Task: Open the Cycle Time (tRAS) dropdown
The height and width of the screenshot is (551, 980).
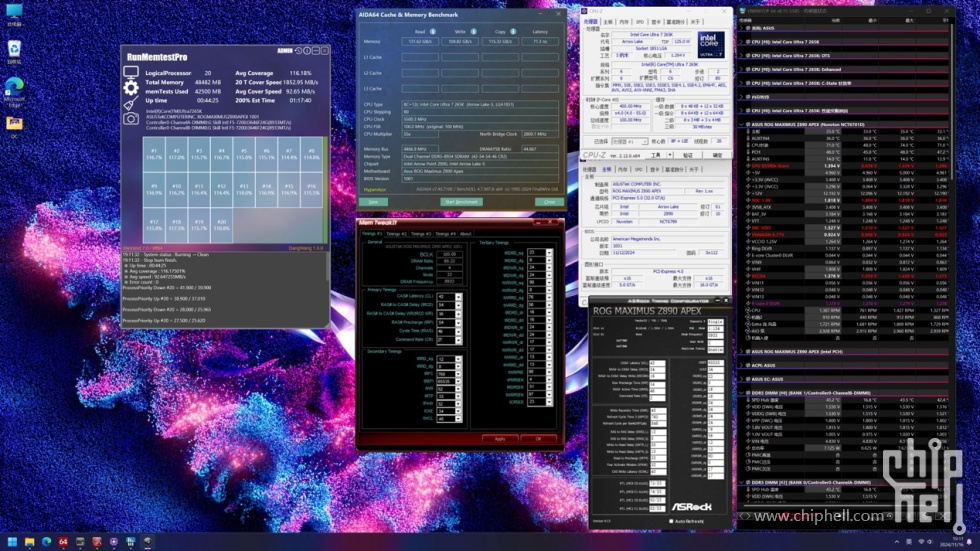Action: pyautogui.click(x=458, y=331)
